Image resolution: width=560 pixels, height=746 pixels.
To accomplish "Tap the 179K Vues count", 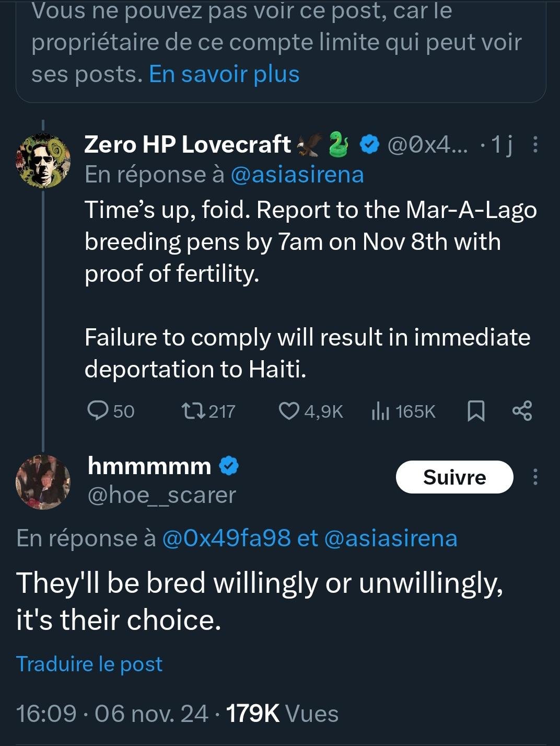I will coord(282,714).
